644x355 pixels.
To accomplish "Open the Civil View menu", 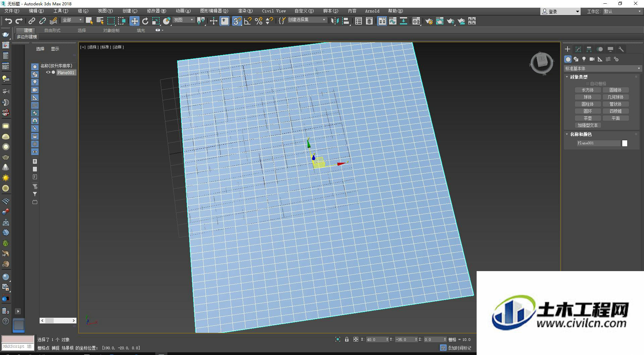I will click(274, 11).
